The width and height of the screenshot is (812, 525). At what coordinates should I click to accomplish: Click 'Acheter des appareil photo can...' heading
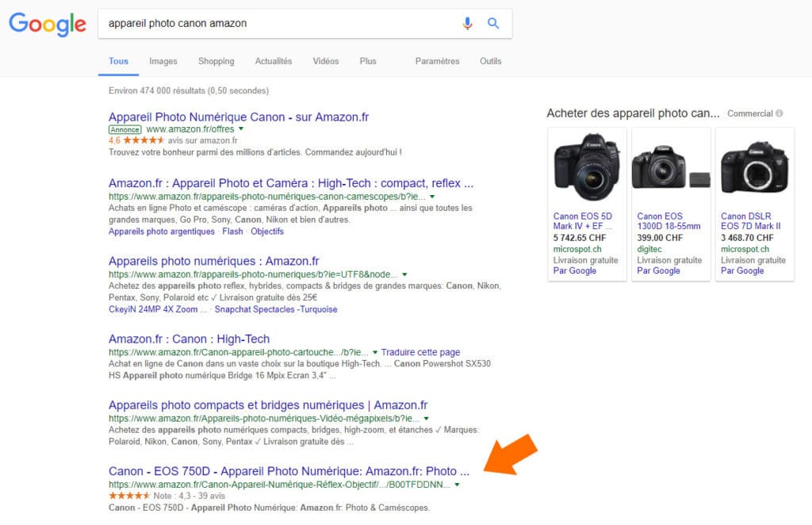tap(633, 113)
